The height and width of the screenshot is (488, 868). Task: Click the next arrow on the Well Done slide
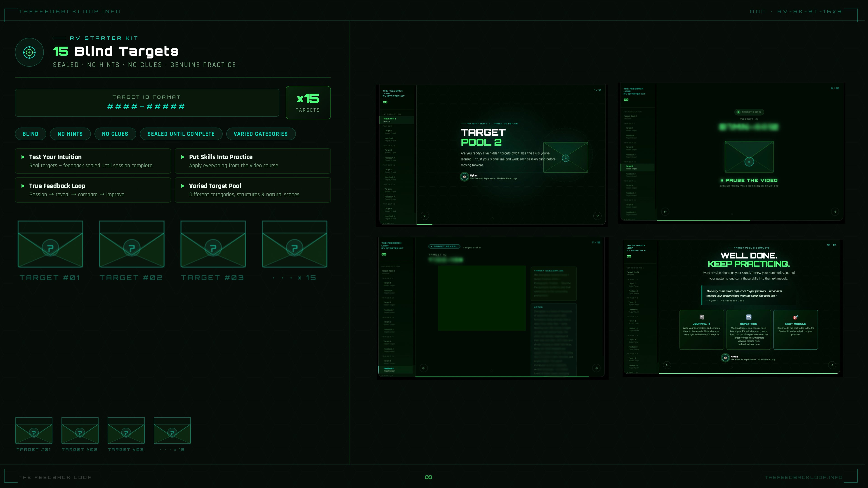(x=832, y=365)
